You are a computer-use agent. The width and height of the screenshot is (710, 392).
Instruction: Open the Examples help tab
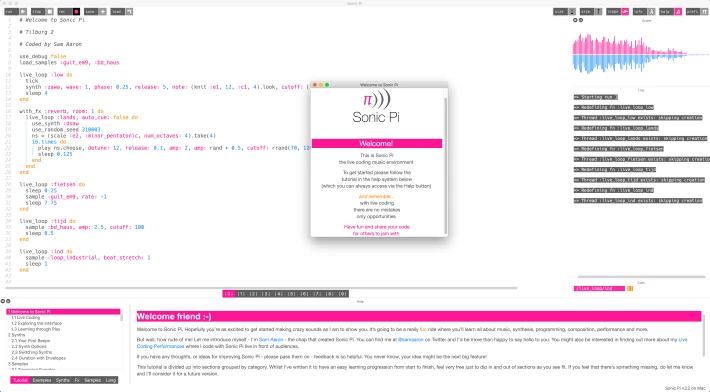coord(42,380)
